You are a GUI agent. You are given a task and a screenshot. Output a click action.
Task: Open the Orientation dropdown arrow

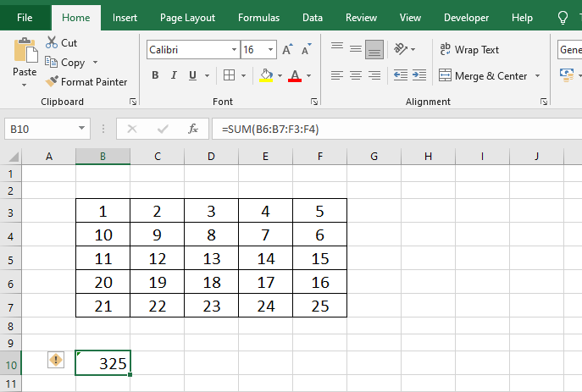click(x=413, y=49)
